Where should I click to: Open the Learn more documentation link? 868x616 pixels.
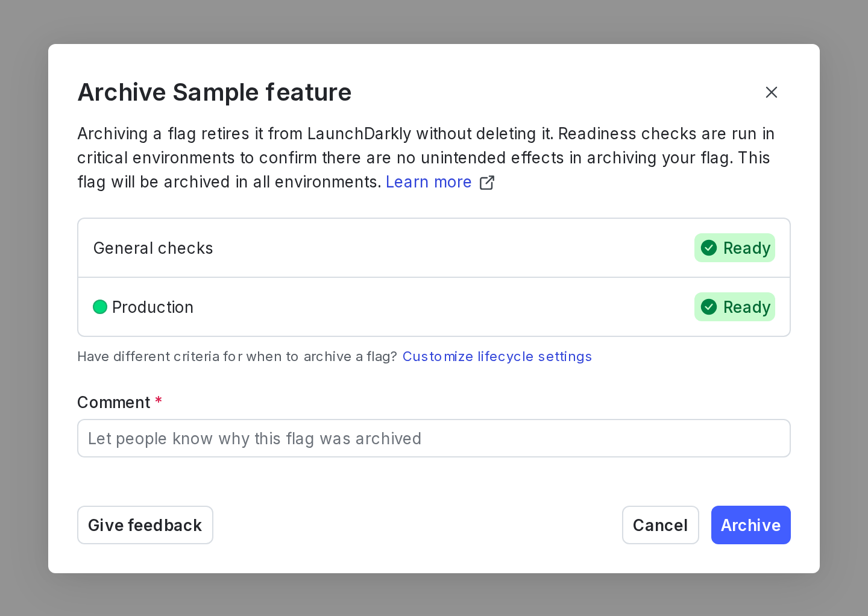429,182
